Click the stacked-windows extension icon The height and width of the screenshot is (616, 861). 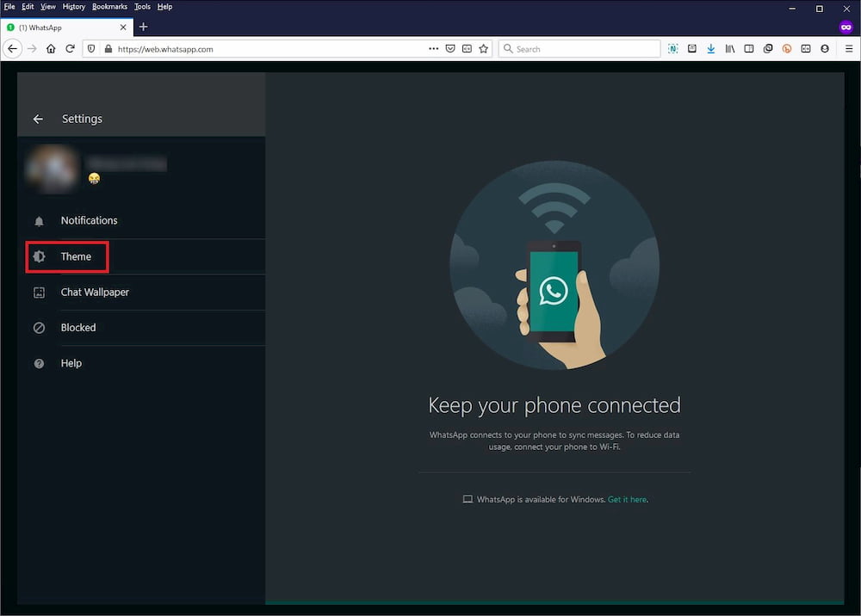[x=768, y=49]
